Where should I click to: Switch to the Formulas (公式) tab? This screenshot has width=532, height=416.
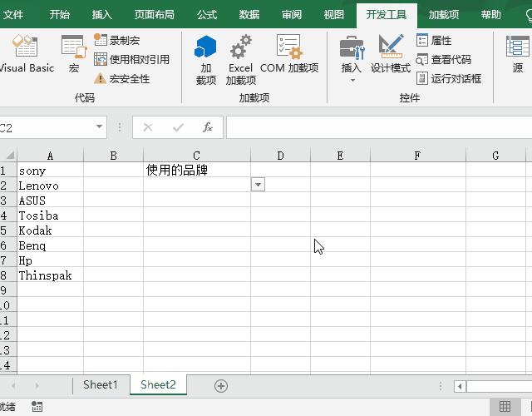[207, 15]
